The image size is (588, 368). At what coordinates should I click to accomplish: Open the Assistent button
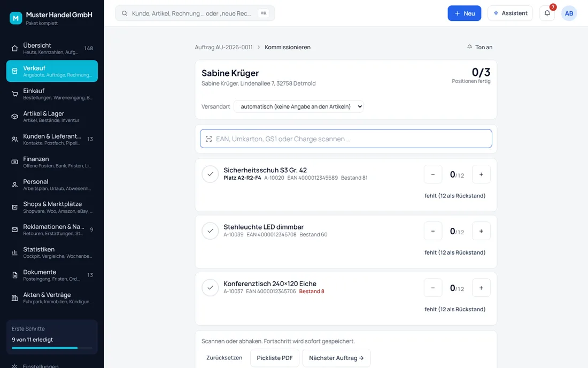click(510, 13)
